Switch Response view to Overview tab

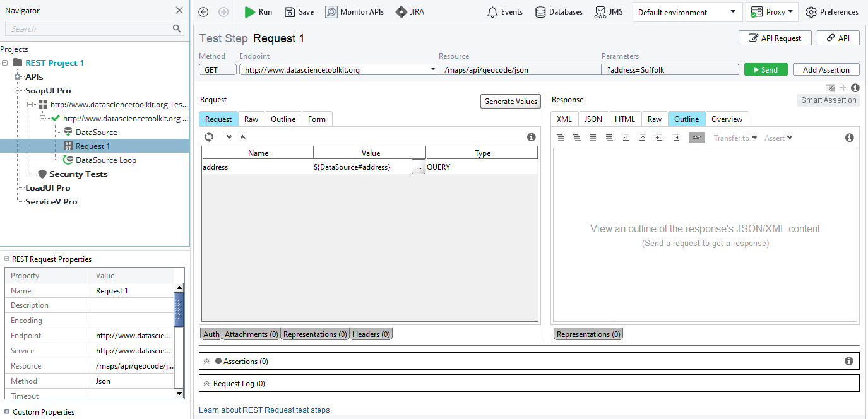[727, 119]
